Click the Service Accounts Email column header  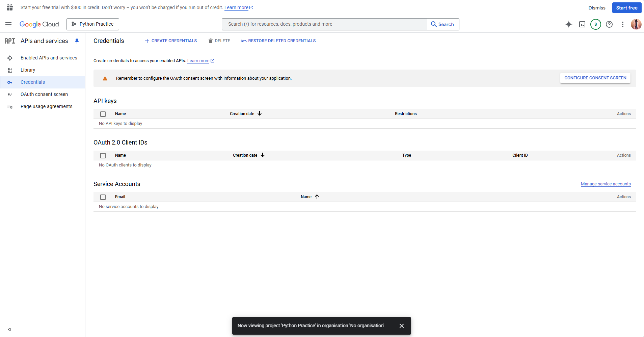[120, 197]
